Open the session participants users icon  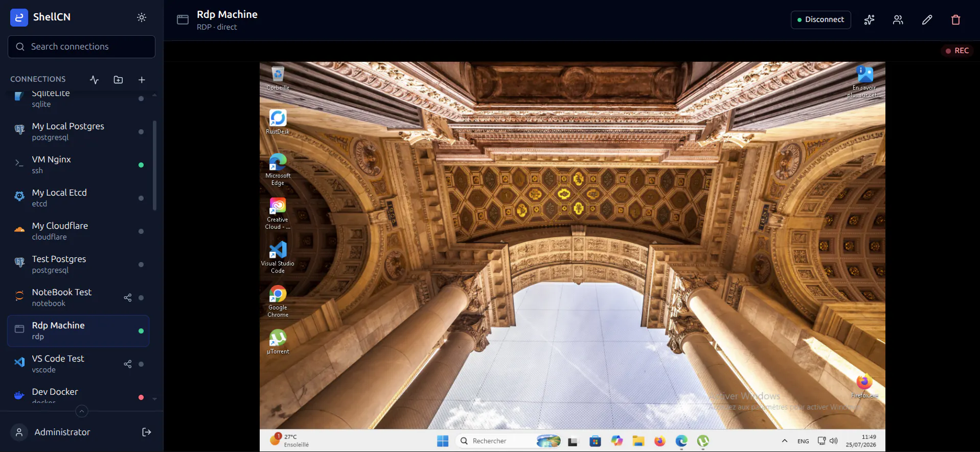[898, 20]
